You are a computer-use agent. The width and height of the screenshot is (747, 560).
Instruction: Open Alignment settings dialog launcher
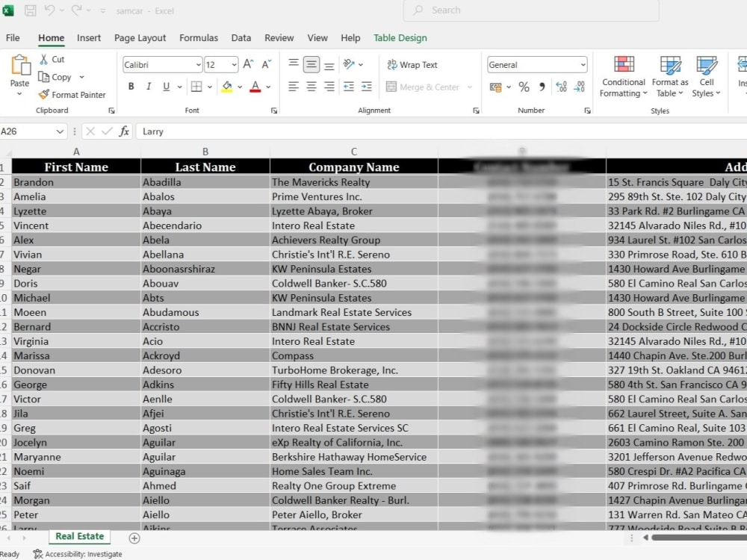pos(476,111)
